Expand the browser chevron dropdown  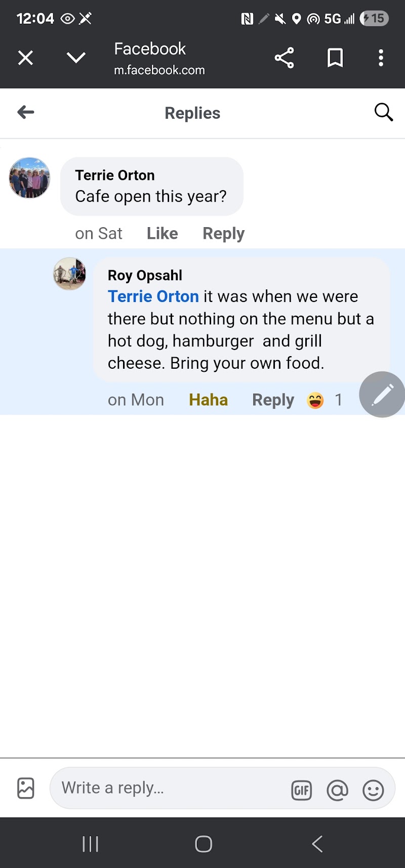pyautogui.click(x=76, y=58)
